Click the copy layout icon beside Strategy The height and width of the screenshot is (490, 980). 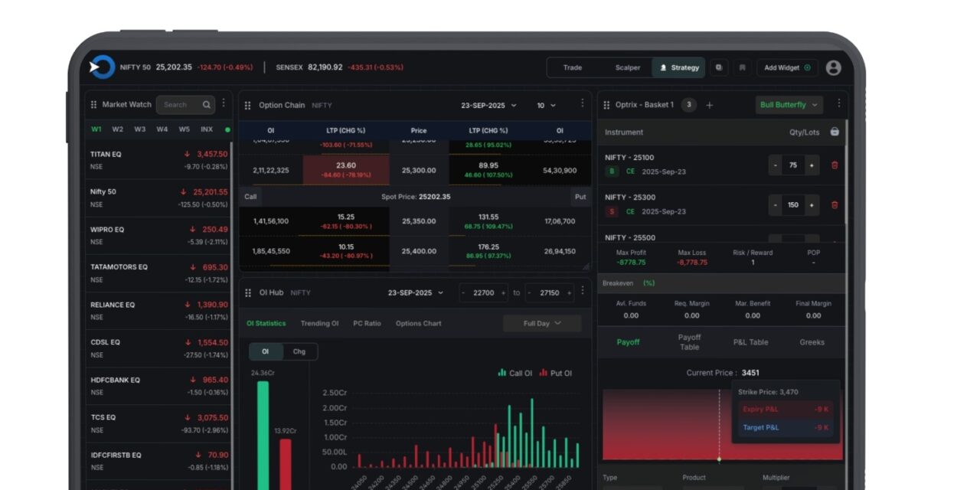[718, 67]
